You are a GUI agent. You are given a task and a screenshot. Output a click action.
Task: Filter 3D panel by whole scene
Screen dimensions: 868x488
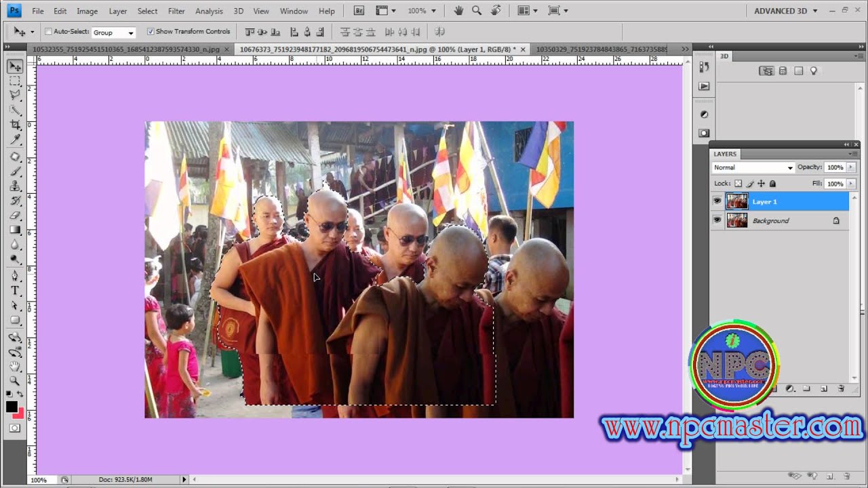(766, 71)
